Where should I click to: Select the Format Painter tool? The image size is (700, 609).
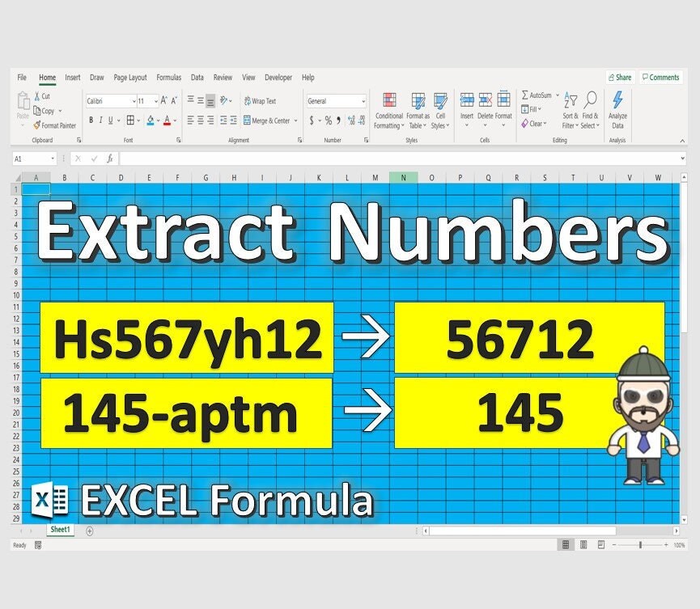54,126
